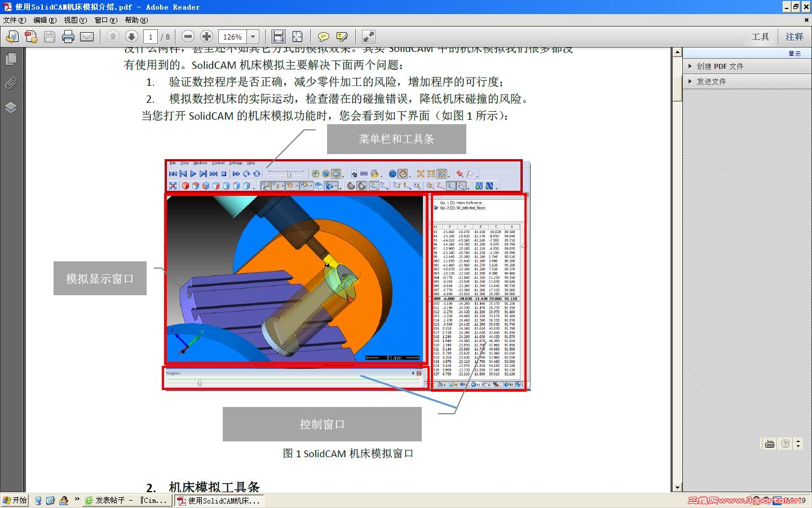The width and height of the screenshot is (812, 508).
Task: Click the first quick launch icon on taskbar
Action: (x=38, y=501)
